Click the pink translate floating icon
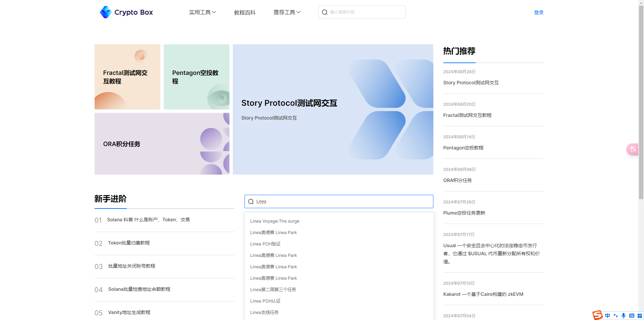644x320 pixels. pos(633,149)
